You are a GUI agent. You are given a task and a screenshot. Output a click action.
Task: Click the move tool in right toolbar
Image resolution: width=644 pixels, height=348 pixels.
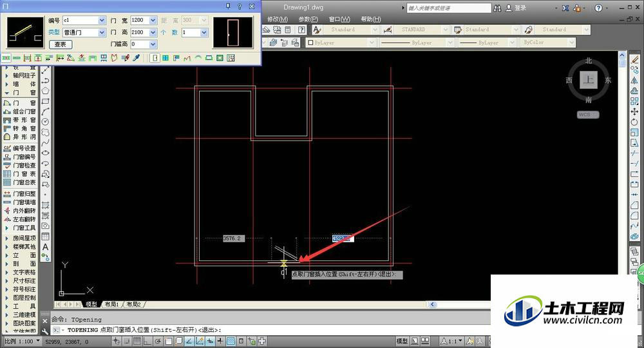click(x=634, y=111)
